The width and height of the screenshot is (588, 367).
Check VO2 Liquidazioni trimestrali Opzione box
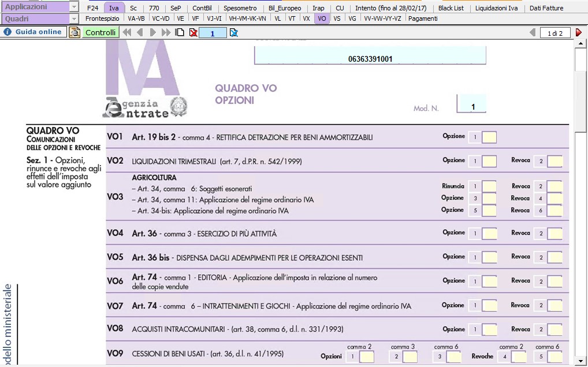click(x=489, y=162)
